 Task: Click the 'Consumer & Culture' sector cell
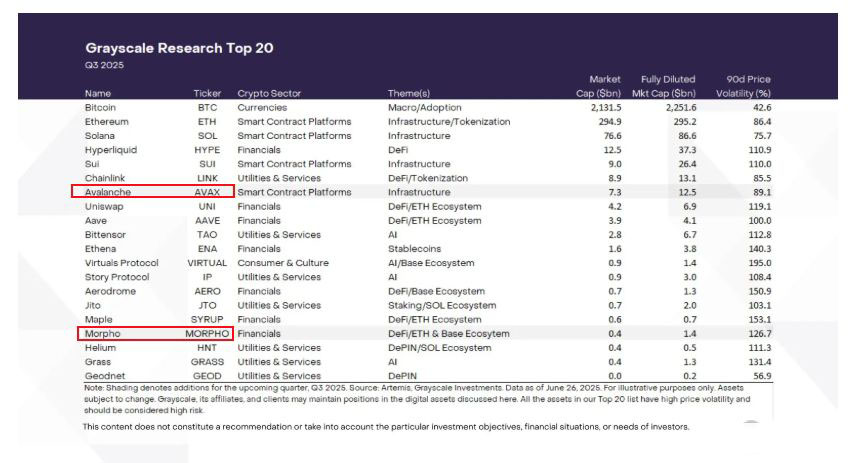pyautogui.click(x=283, y=263)
